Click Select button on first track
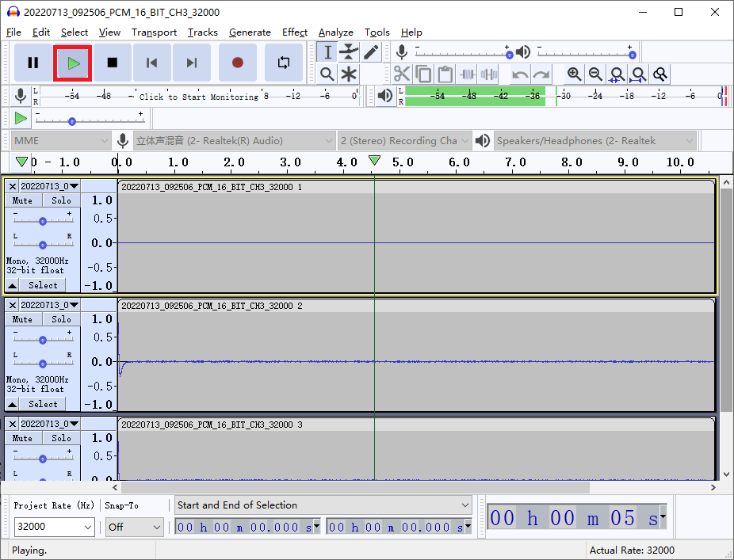734x560 pixels. [43, 285]
